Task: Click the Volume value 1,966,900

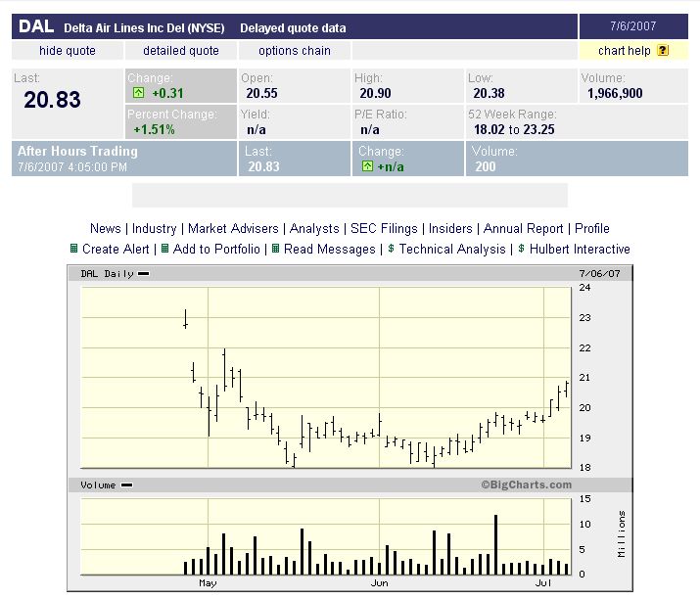Action: pos(615,93)
